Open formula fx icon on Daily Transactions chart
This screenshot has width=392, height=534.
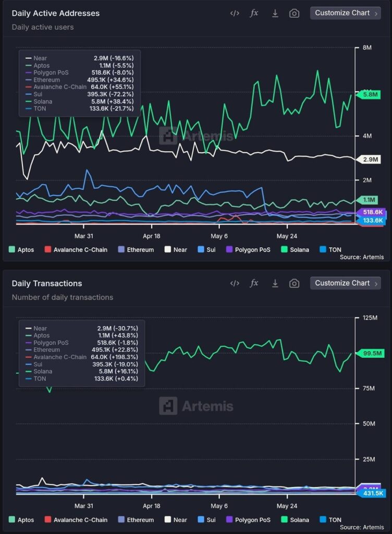click(x=254, y=283)
